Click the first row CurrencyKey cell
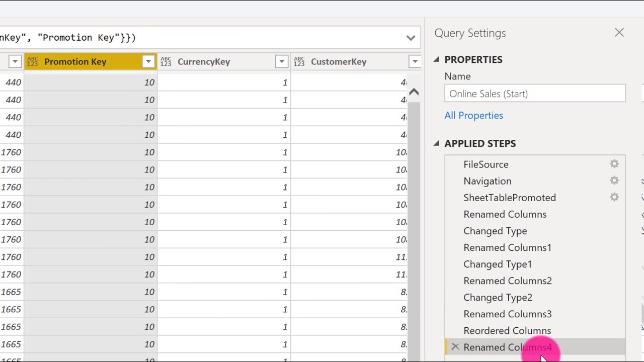 pyautogui.click(x=224, y=82)
